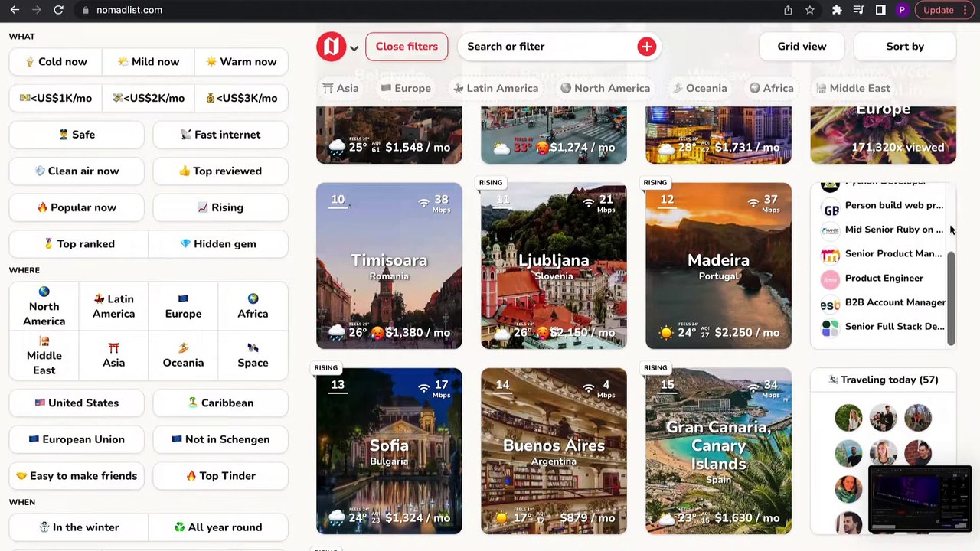Open the Timisoara city card
The width and height of the screenshot is (980, 551).
click(389, 266)
